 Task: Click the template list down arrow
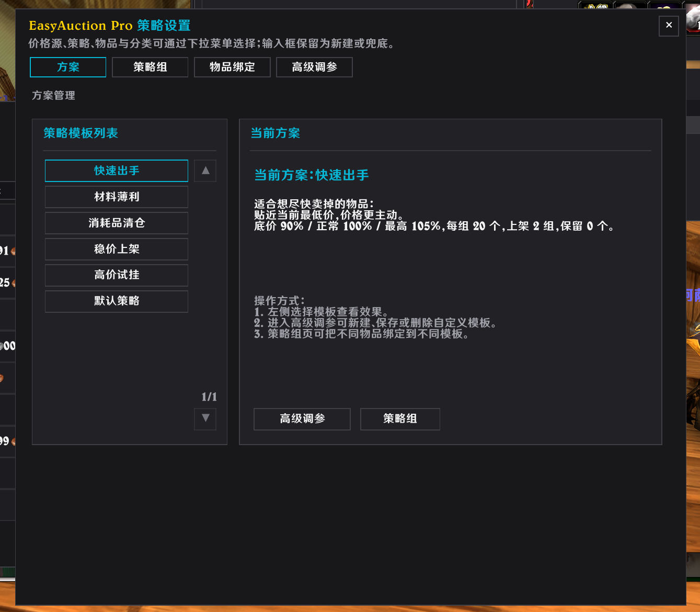(x=205, y=418)
